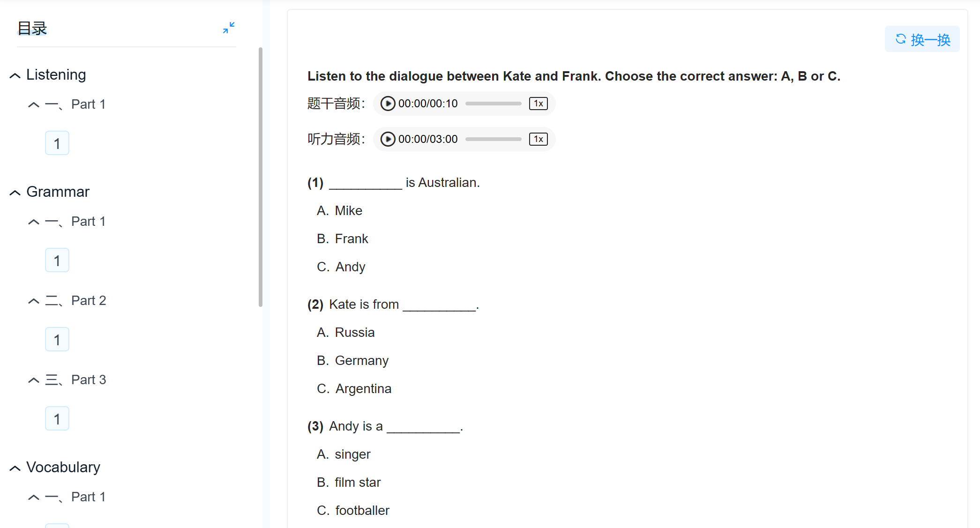Change 题干音频 playback speed 1x
The image size is (980, 528).
(x=539, y=104)
